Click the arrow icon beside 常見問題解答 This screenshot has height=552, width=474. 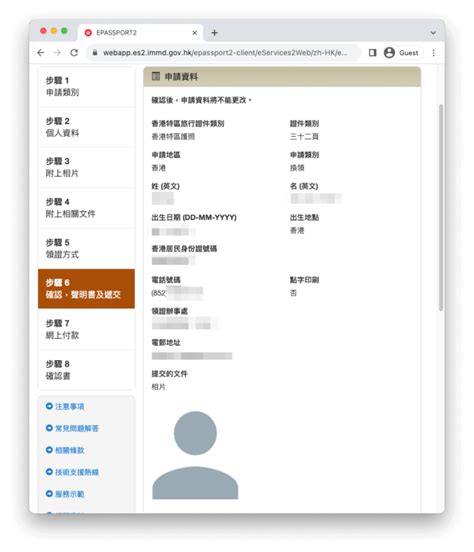tap(49, 428)
